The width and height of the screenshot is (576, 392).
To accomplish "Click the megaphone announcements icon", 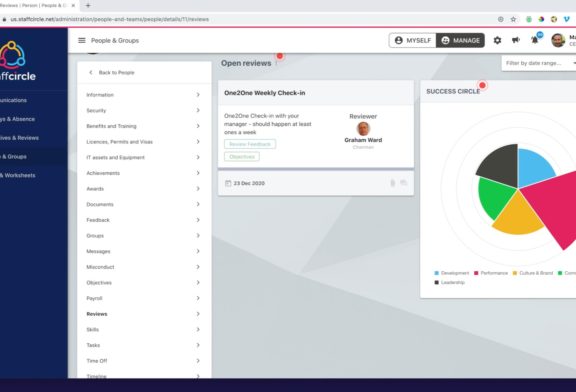I will click(x=516, y=40).
